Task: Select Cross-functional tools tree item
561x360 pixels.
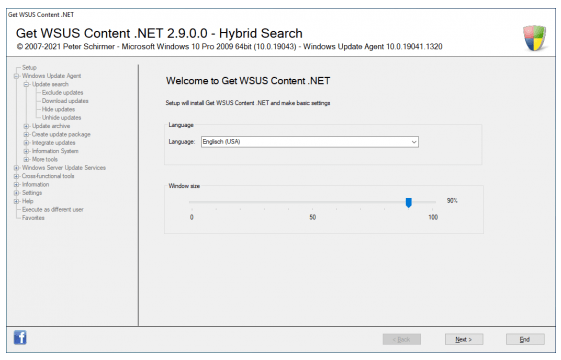Action: click(48, 176)
